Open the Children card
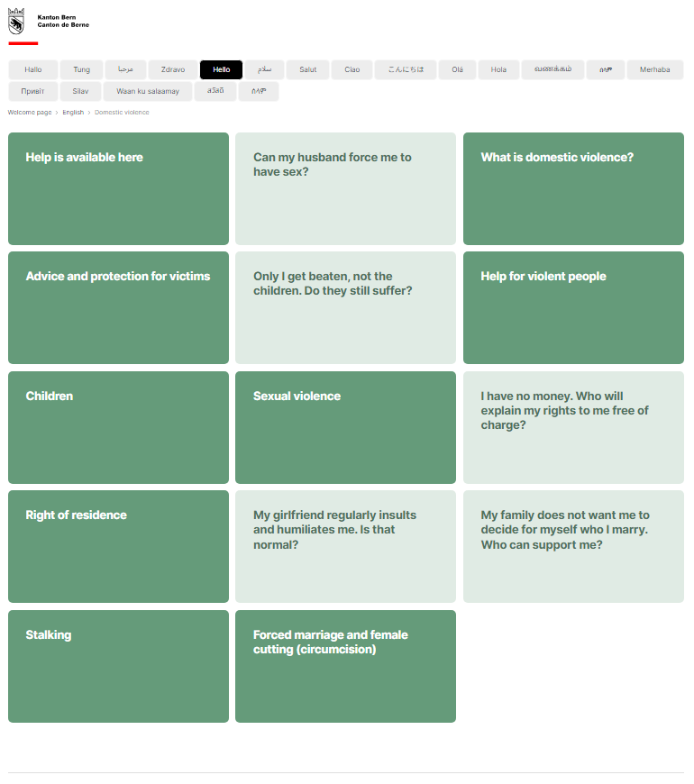 [118, 427]
